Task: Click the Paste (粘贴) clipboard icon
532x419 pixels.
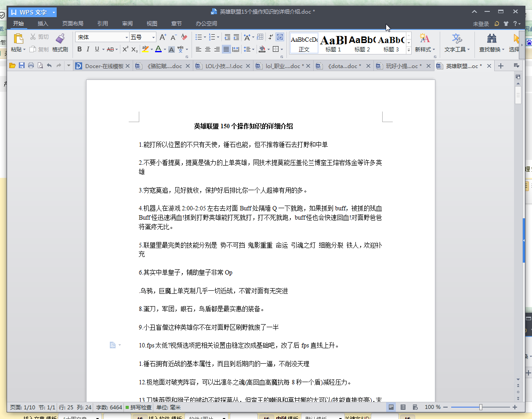Action: [18, 39]
